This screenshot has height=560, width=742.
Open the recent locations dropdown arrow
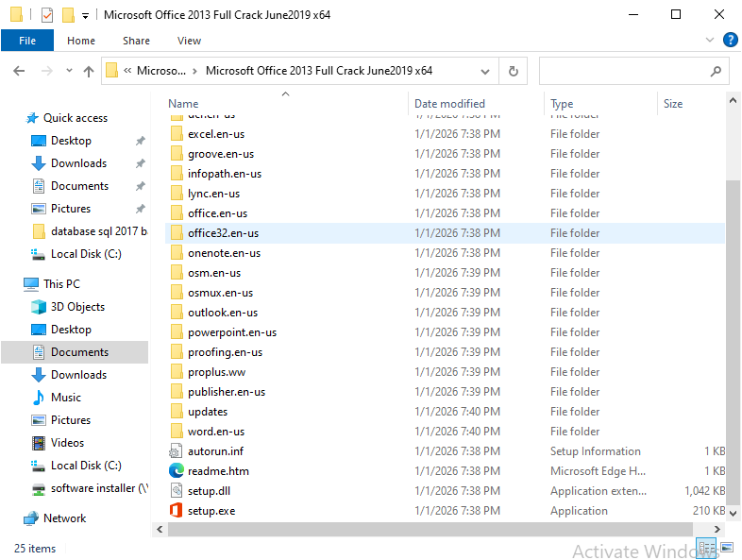(x=69, y=71)
